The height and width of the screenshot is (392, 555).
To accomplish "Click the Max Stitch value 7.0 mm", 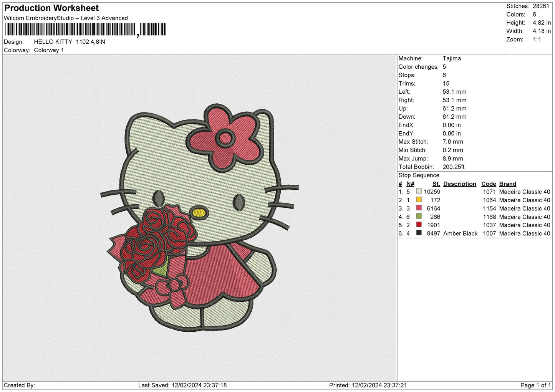I will [453, 142].
